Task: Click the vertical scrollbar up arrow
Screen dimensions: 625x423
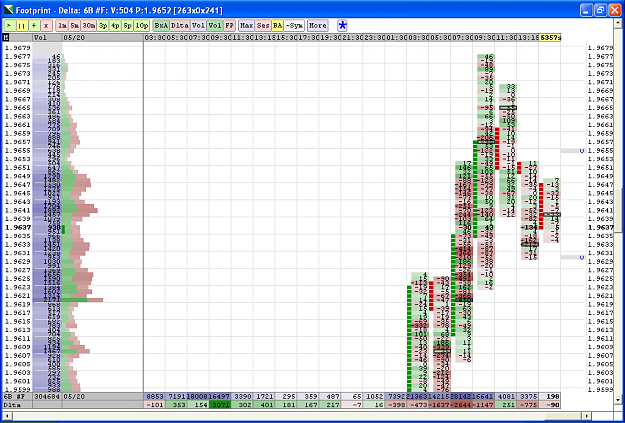Action: coord(617,22)
